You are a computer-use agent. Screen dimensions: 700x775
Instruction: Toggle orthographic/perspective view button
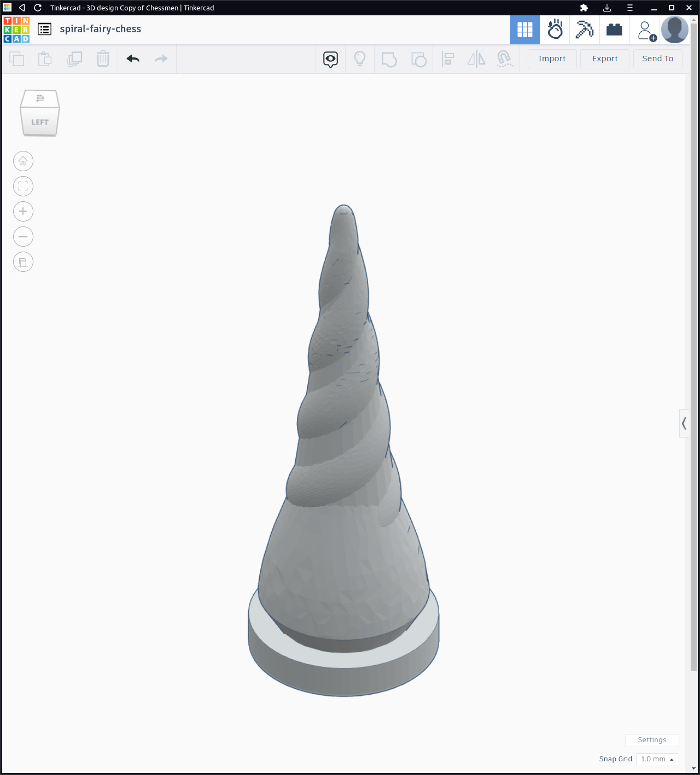23,261
